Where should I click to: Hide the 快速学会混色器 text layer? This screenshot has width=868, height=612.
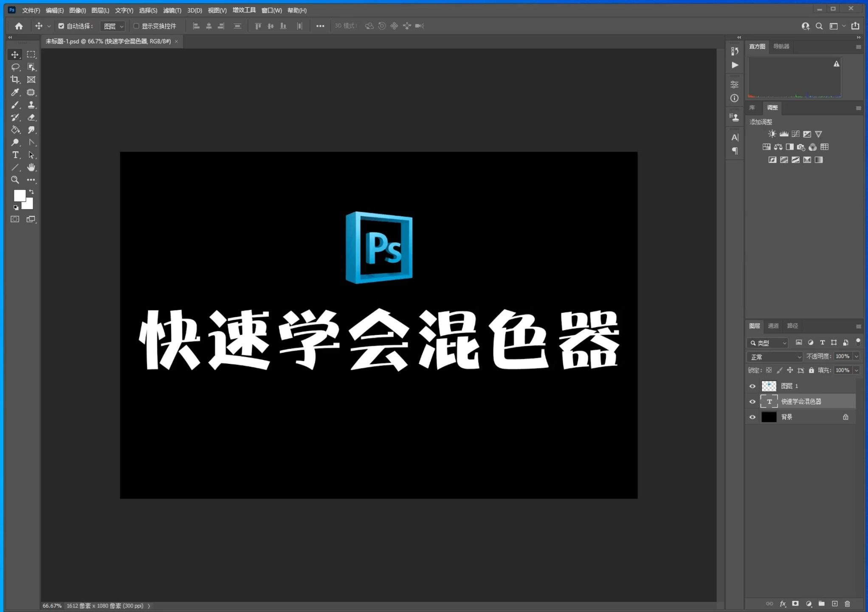[x=752, y=402]
